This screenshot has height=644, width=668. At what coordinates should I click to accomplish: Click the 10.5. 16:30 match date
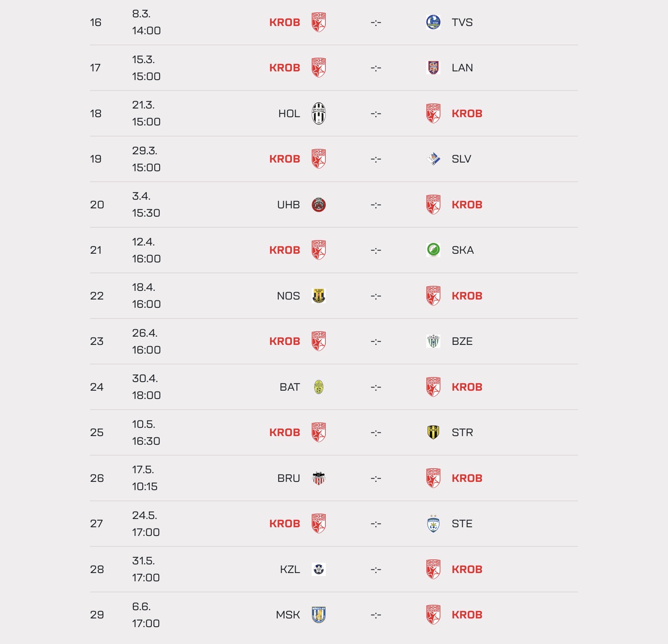point(146,432)
